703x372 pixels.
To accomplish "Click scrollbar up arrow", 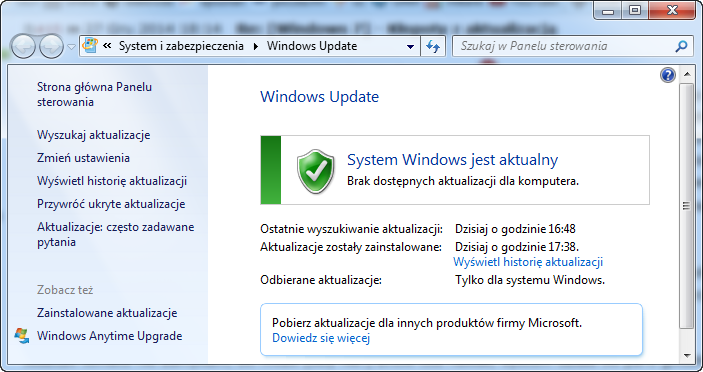I will click(686, 74).
